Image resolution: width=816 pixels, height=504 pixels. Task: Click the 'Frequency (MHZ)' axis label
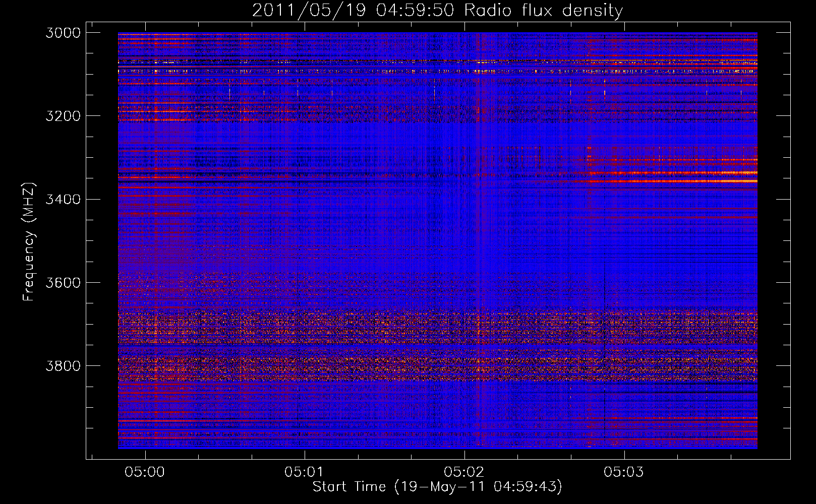(29, 242)
